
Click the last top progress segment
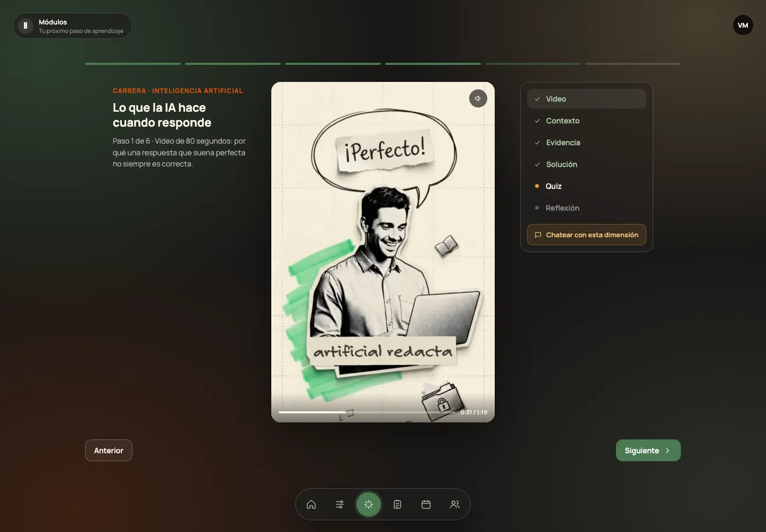pyautogui.click(x=633, y=64)
